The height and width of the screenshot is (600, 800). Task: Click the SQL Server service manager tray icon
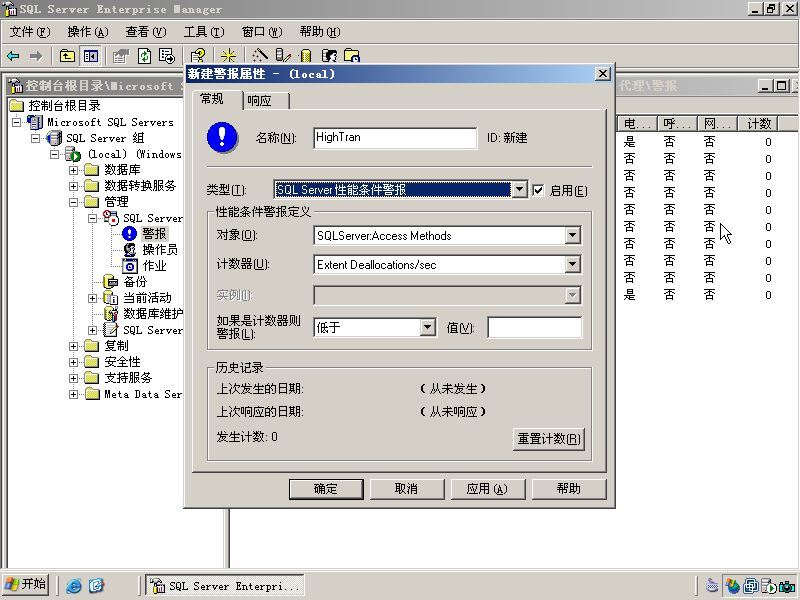tap(768, 586)
